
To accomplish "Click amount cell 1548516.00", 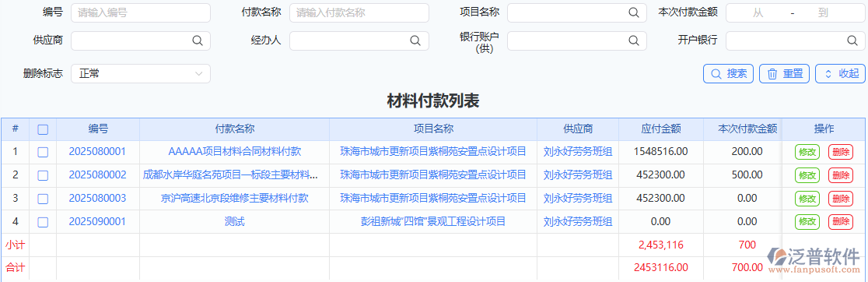I will click(x=661, y=151).
